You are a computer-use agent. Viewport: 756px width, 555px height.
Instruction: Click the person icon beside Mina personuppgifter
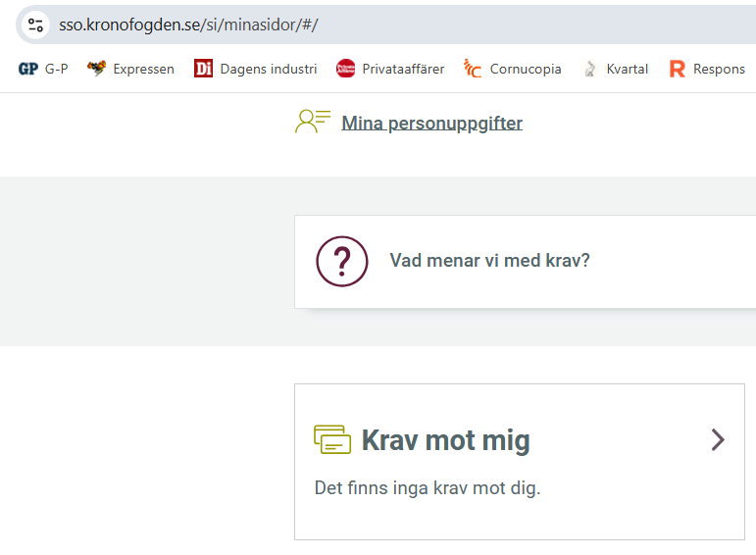tap(313, 122)
